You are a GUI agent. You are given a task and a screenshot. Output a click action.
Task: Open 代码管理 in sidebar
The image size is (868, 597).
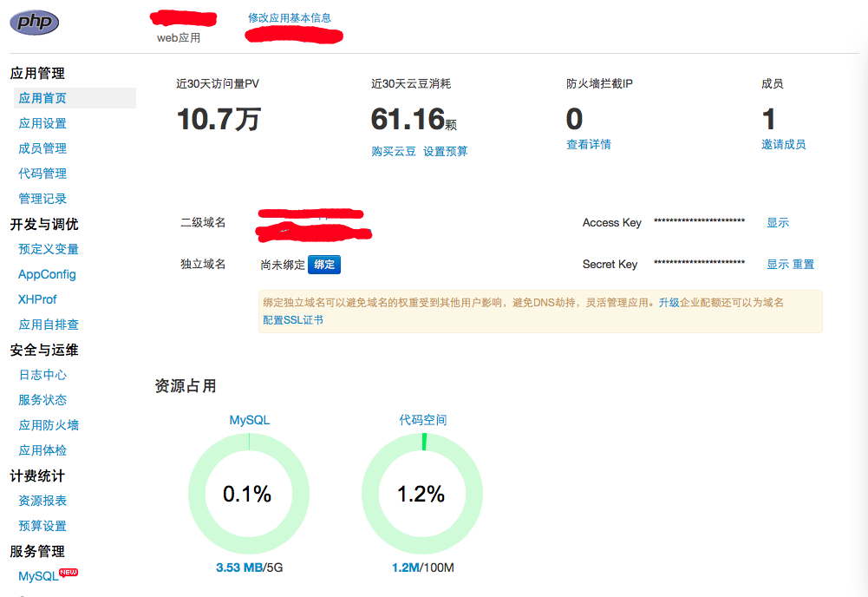point(42,174)
